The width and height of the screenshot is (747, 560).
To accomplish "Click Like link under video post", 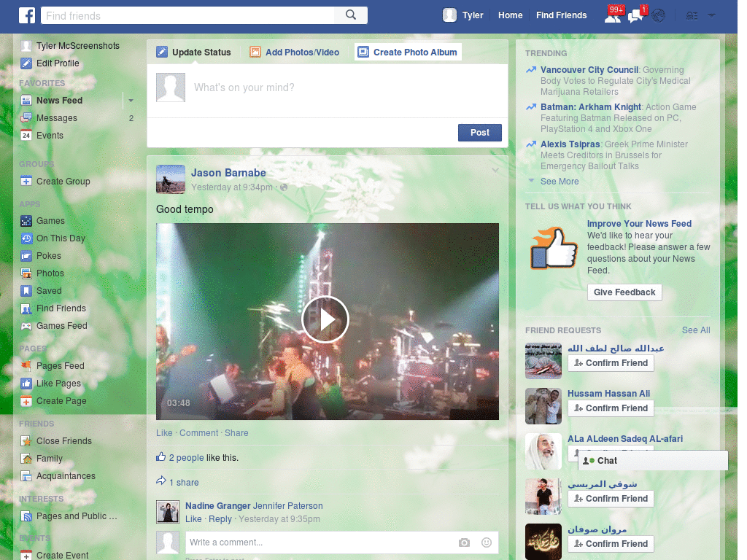I will coord(164,433).
